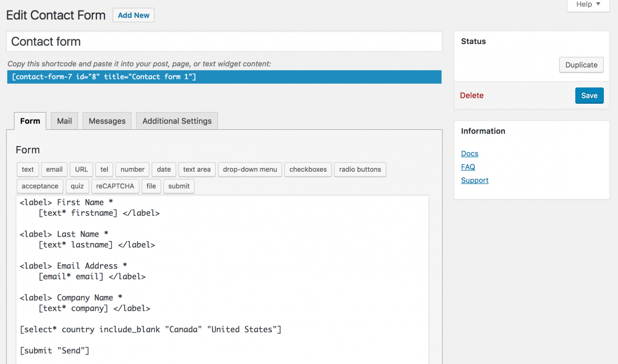Delete this contact form
Screen dimensions: 618x364
[471, 95]
